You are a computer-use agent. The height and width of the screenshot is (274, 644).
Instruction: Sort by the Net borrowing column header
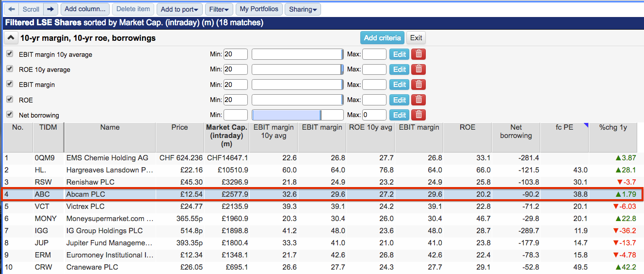click(516, 137)
